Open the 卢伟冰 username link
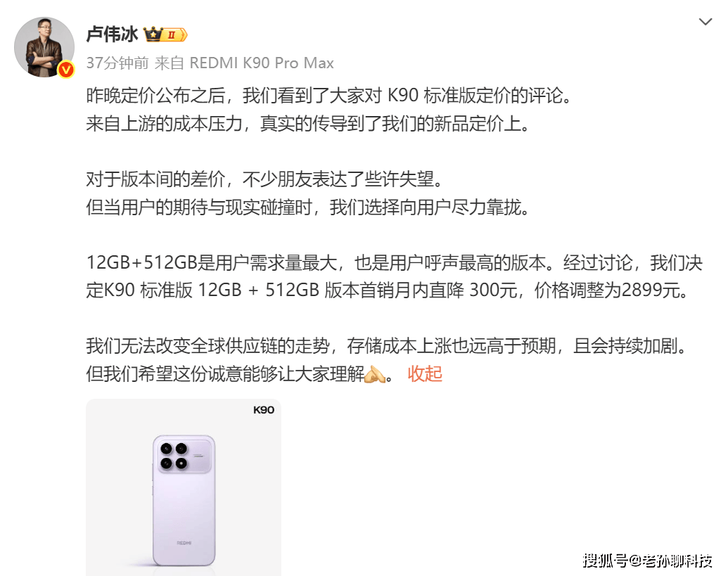The width and height of the screenshot is (728, 576). (x=112, y=34)
